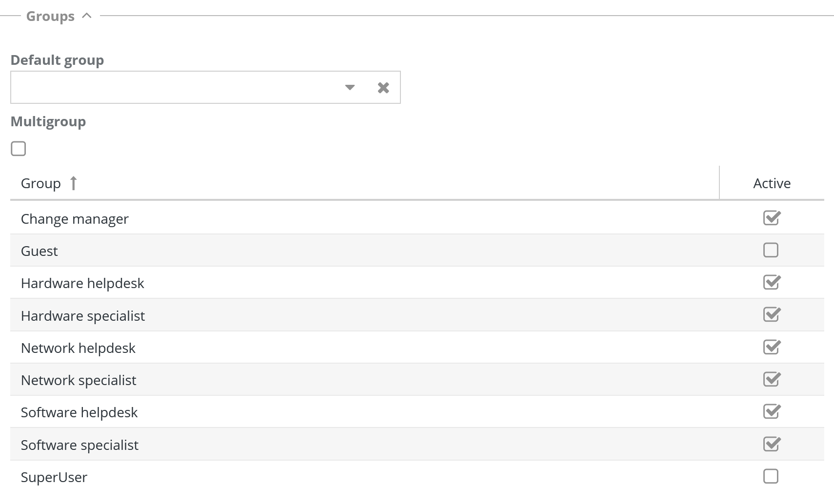Check Active for Guest group
Viewport: 834px width, 504px height.
[x=771, y=250]
